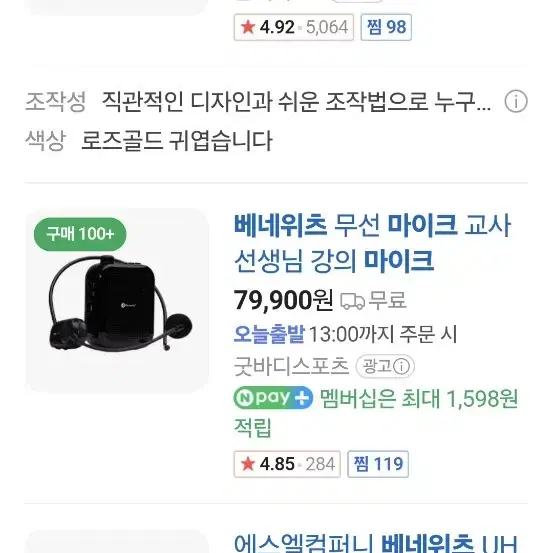Tap the info icon beside 조작성 review summary
The width and height of the screenshot is (553, 553).
coord(516,101)
